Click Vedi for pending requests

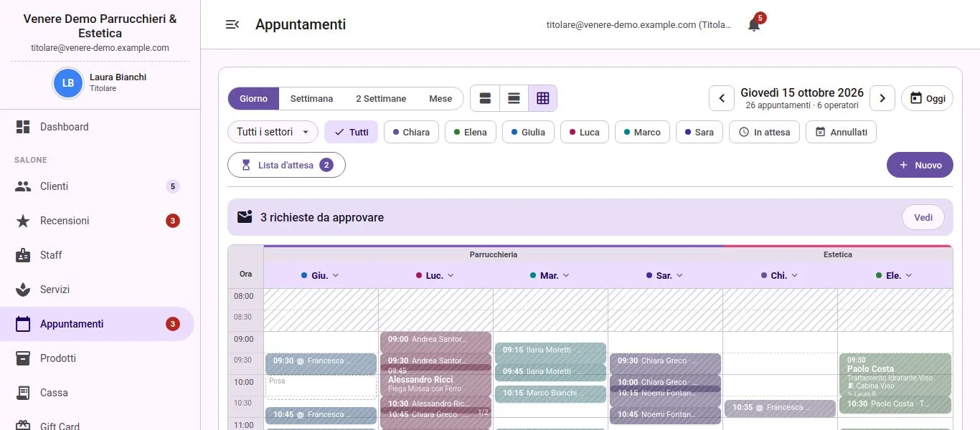[923, 217]
